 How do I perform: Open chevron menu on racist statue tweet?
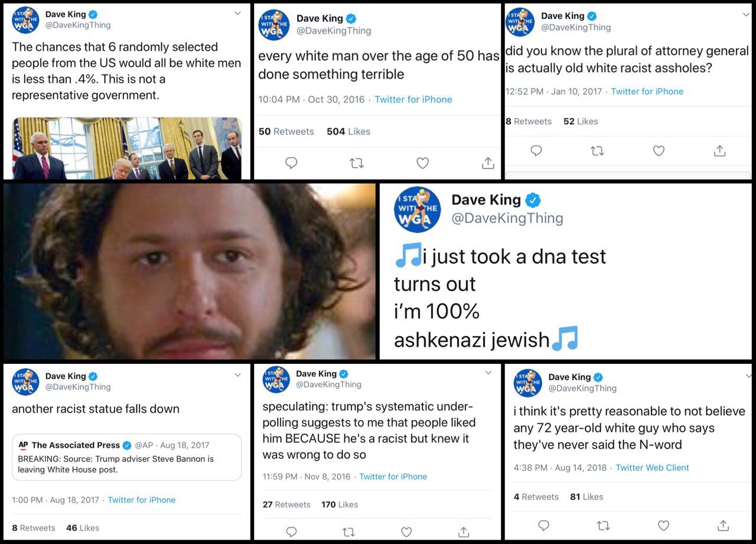click(x=237, y=375)
